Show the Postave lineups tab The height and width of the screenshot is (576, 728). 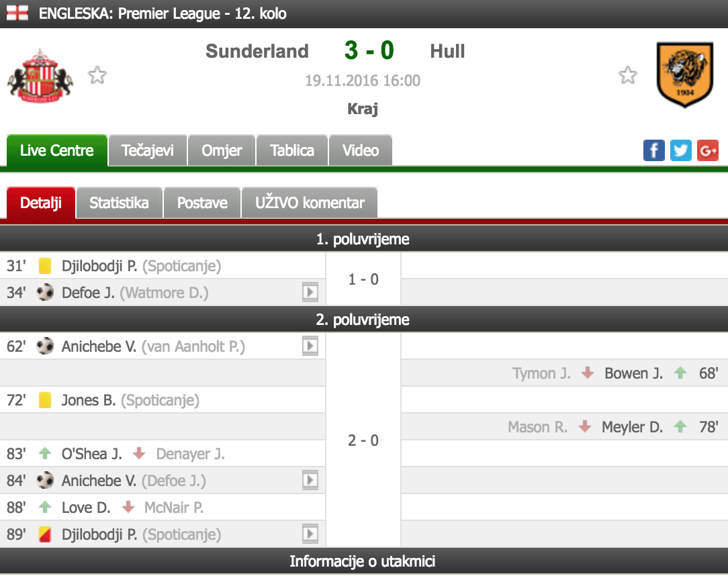[x=202, y=203]
